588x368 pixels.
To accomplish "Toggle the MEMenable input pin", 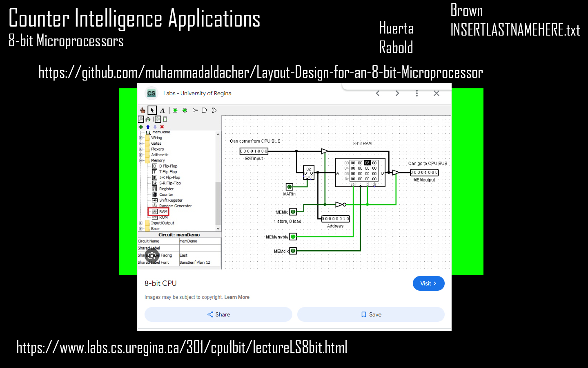I will coord(293,237).
